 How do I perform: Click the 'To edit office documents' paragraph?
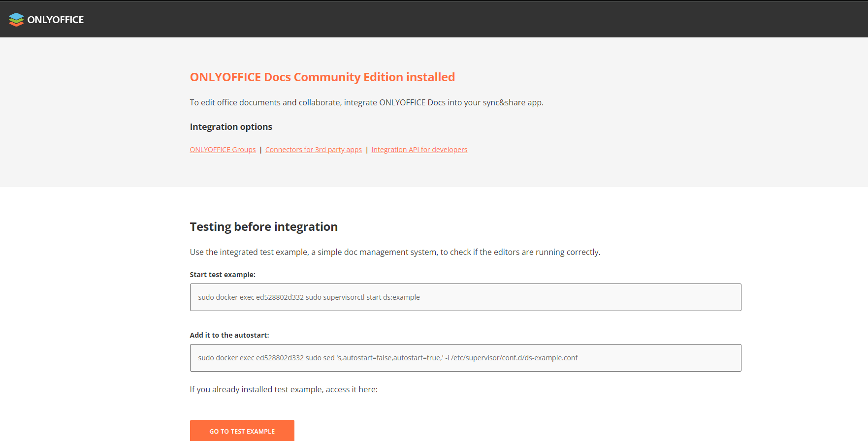(367, 102)
